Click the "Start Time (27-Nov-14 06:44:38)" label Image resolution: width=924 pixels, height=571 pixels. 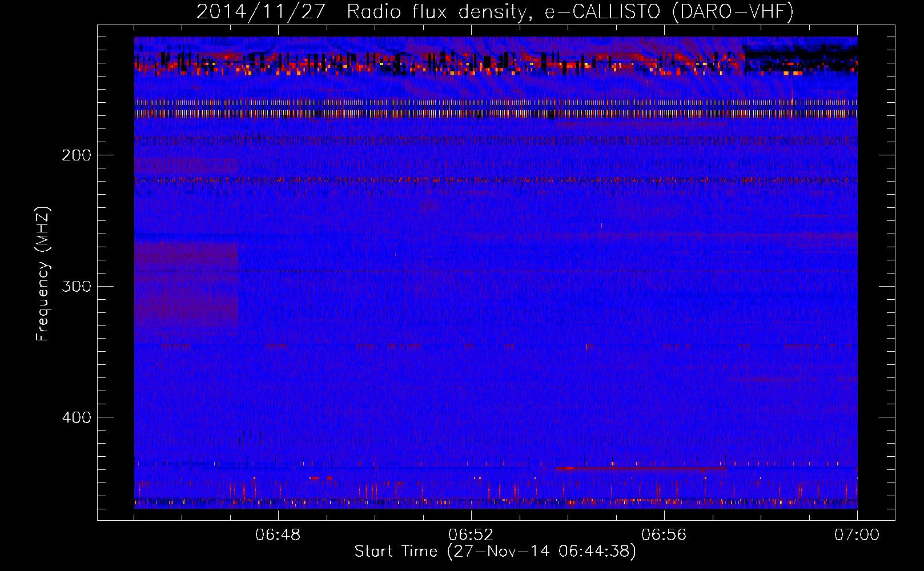(495, 552)
